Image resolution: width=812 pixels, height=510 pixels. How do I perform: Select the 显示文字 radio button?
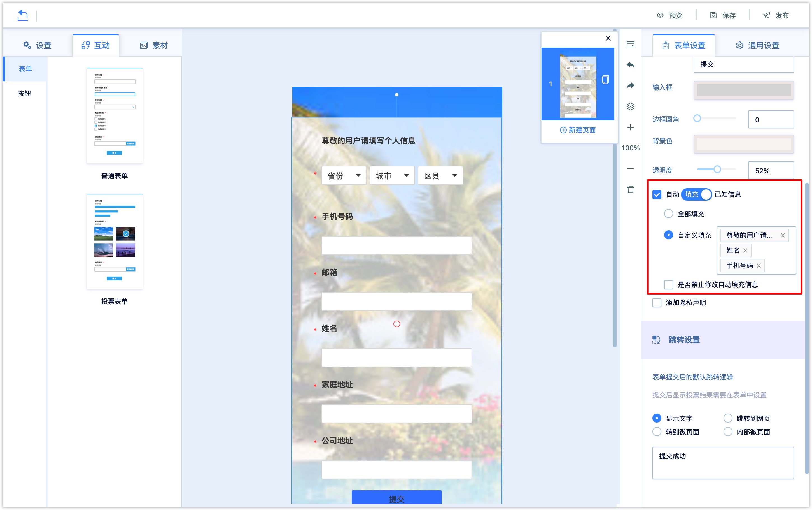coord(657,418)
